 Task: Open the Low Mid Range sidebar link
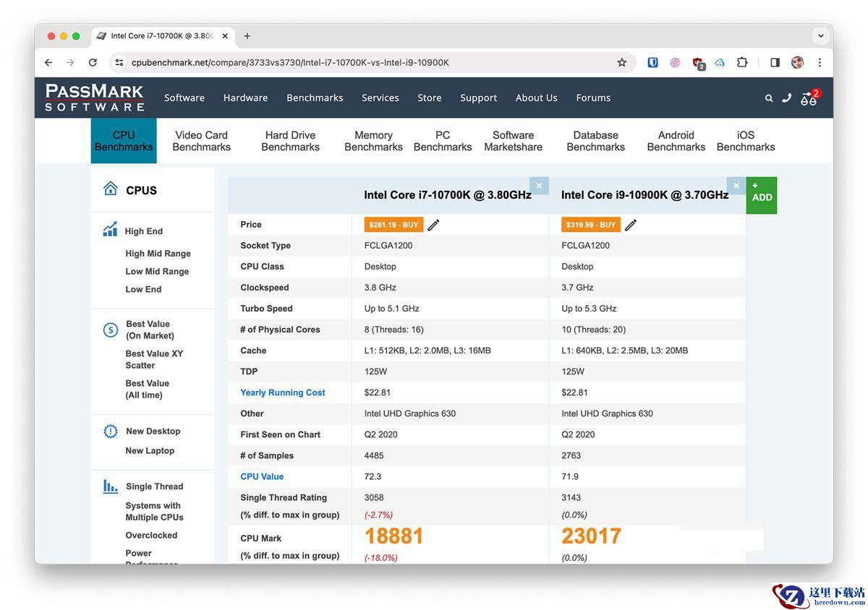[157, 272]
